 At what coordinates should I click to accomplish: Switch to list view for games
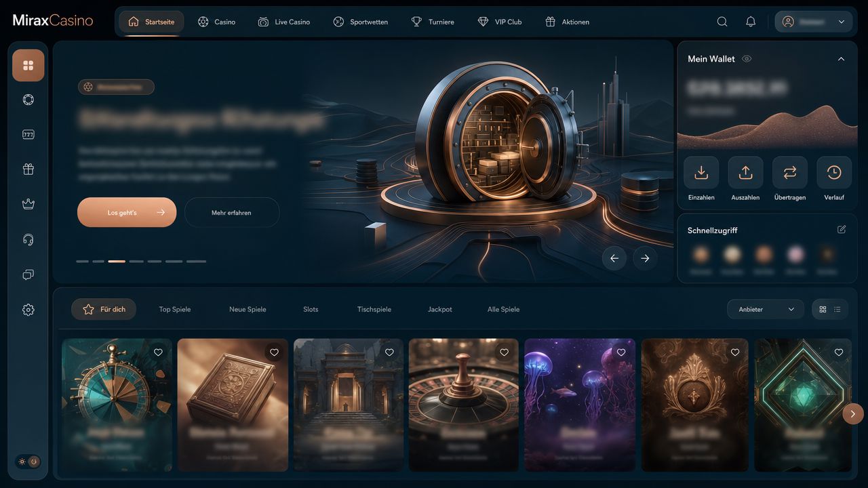click(x=837, y=310)
